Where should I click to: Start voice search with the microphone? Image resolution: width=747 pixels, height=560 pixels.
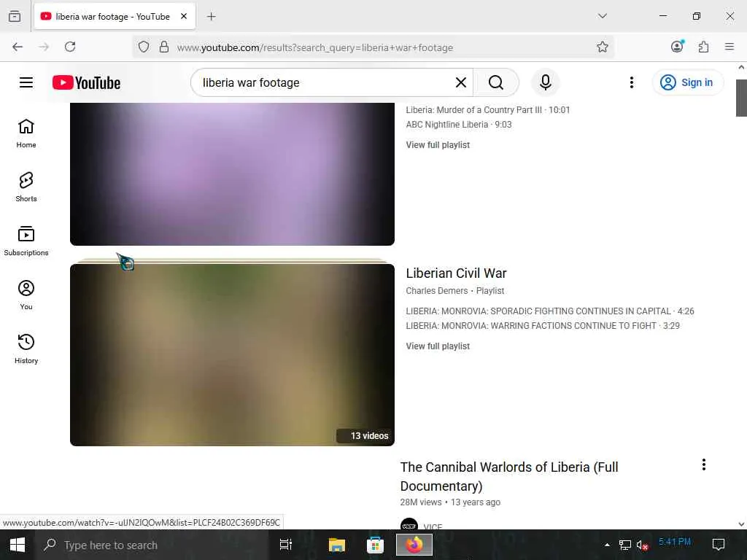(546, 82)
